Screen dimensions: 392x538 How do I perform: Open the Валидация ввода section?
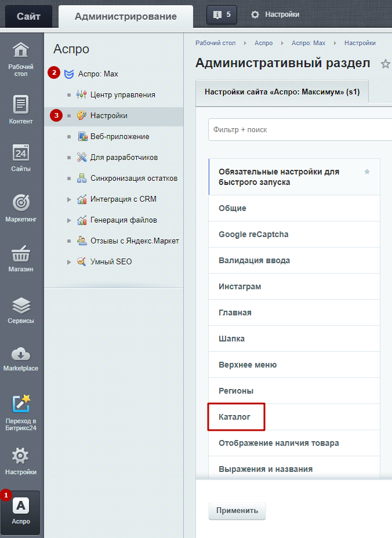pos(294,260)
